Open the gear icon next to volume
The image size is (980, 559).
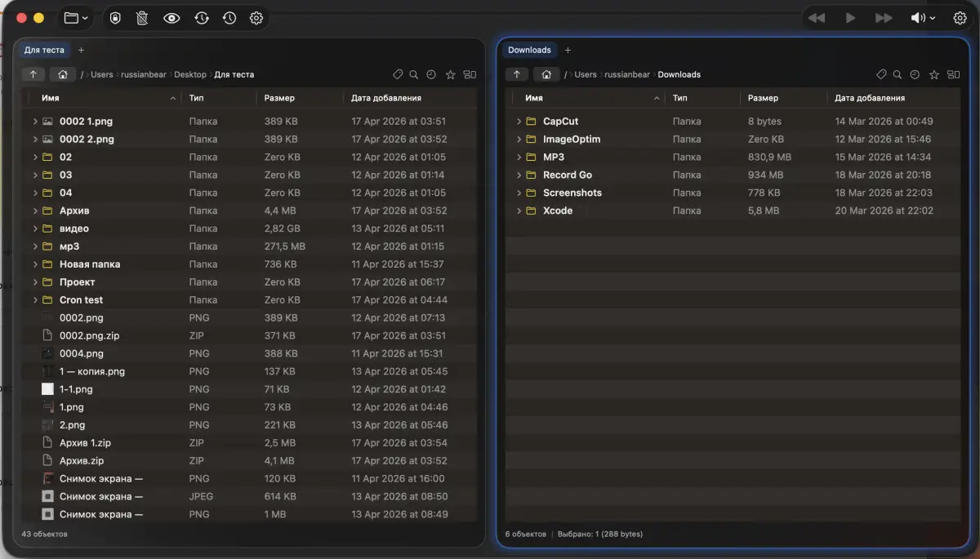pos(960,18)
